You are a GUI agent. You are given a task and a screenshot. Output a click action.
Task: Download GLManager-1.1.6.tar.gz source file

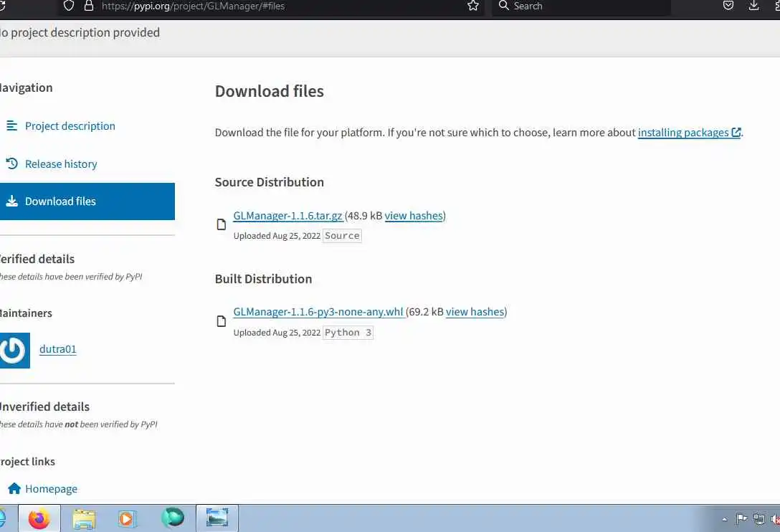coord(287,216)
